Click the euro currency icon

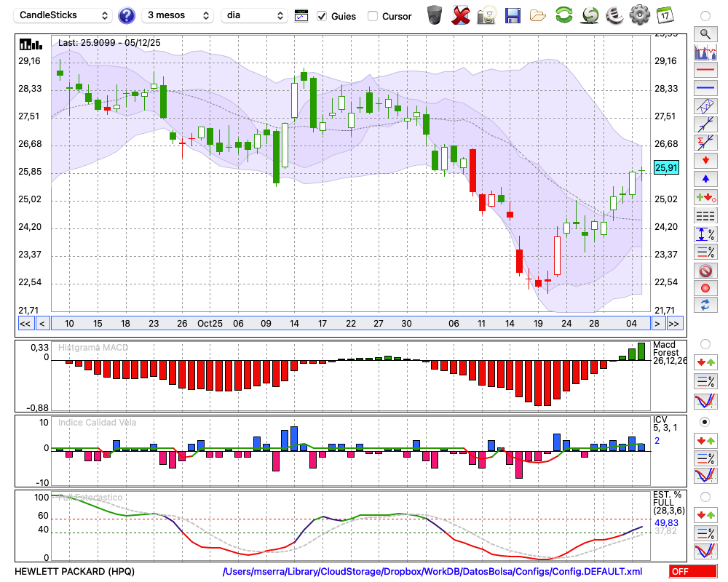pos(614,15)
